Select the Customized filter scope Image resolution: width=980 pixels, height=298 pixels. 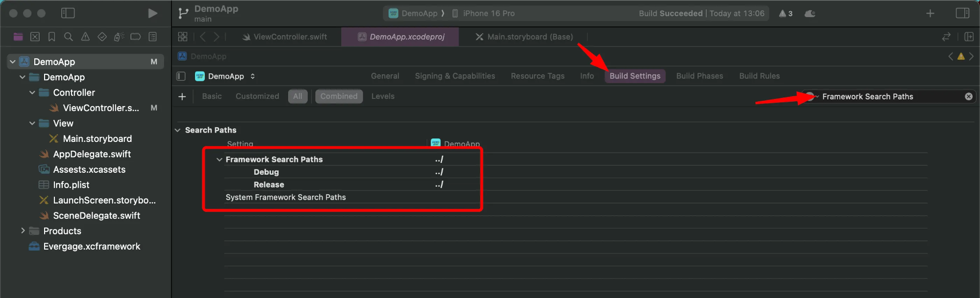pyautogui.click(x=257, y=96)
